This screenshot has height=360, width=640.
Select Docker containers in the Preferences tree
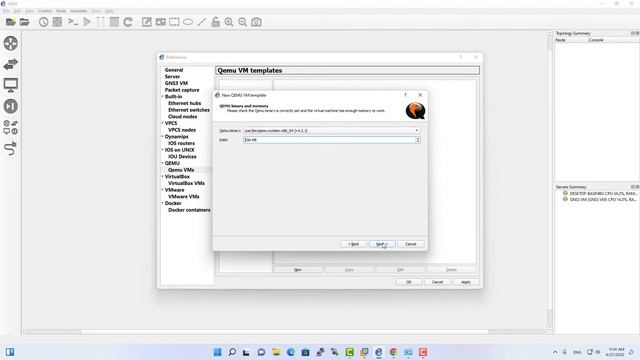[189, 210]
